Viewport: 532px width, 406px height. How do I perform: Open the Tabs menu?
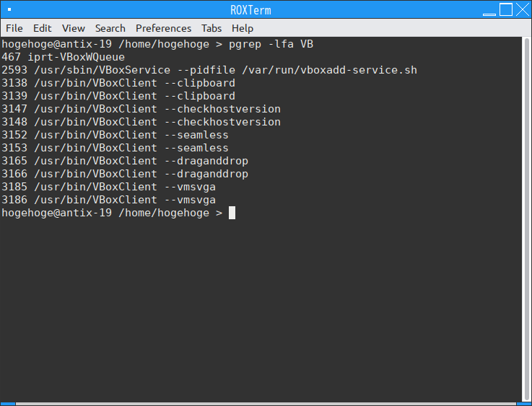[x=212, y=28]
